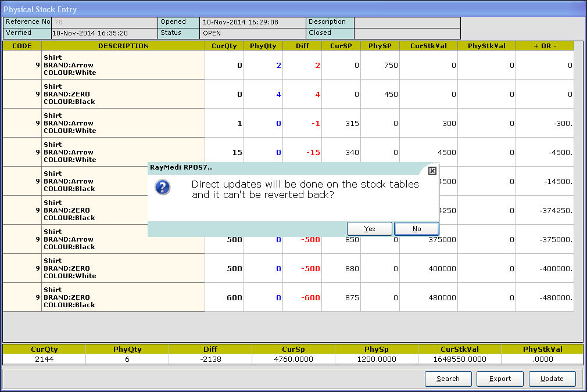
Task: Click Yes in the RayMedi confirmation dialog
Action: click(x=370, y=229)
